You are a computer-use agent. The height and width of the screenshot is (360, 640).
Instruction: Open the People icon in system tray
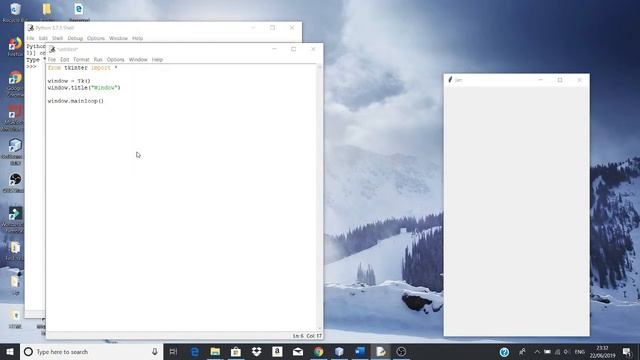click(x=522, y=351)
